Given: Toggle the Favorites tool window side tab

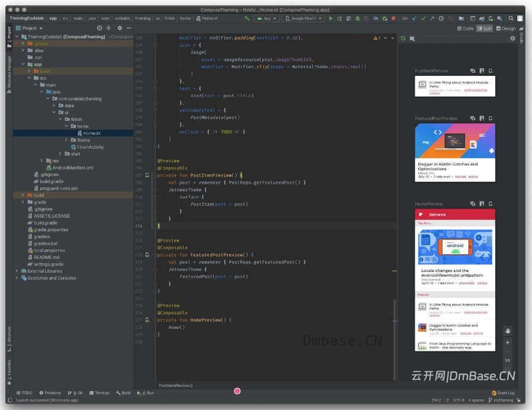Looking at the screenshot, I should click(x=9, y=372).
